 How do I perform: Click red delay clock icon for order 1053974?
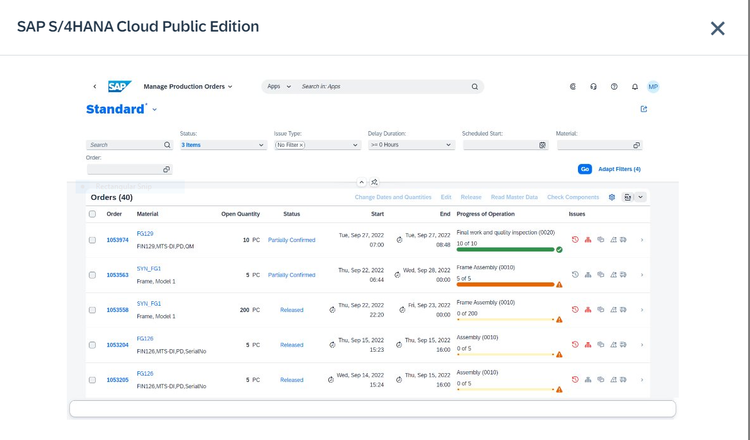tap(575, 240)
